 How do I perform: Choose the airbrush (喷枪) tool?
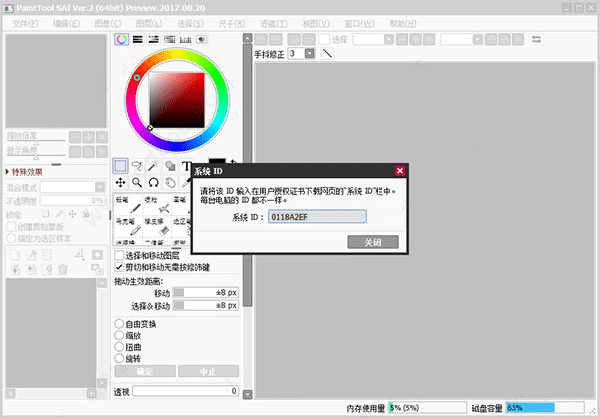(157, 204)
